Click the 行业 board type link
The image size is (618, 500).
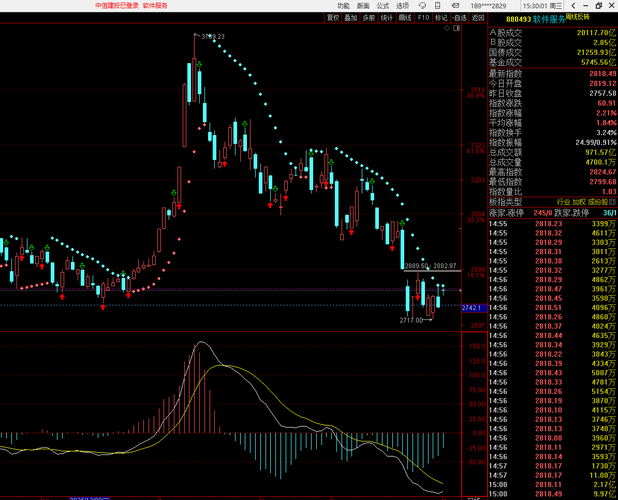(x=564, y=202)
